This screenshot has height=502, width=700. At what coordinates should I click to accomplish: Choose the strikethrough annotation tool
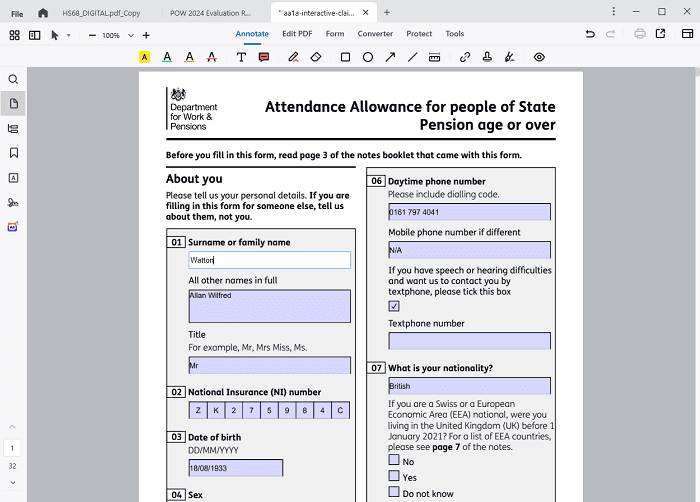[x=211, y=58]
